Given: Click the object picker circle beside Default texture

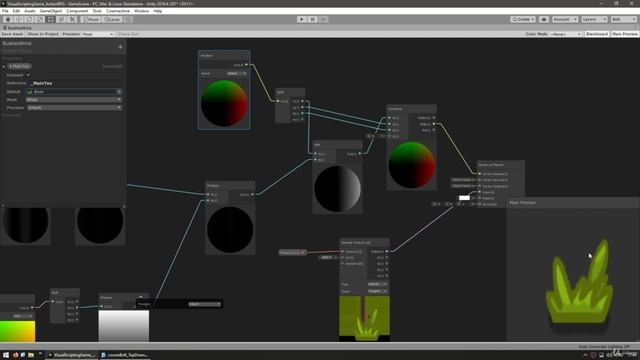Looking at the screenshot, I should 119,92.
